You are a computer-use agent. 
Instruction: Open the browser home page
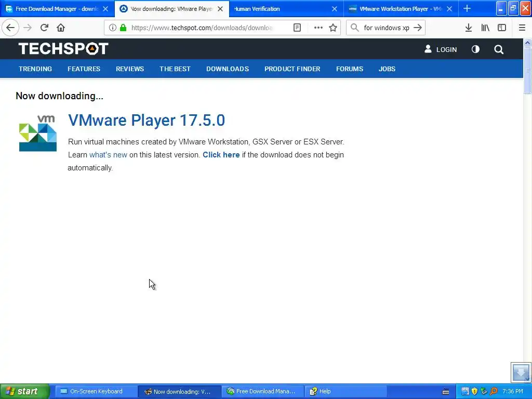tap(61, 28)
